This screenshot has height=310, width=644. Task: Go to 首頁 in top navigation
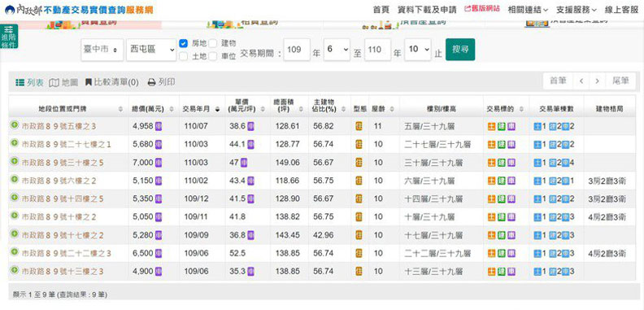tap(381, 10)
